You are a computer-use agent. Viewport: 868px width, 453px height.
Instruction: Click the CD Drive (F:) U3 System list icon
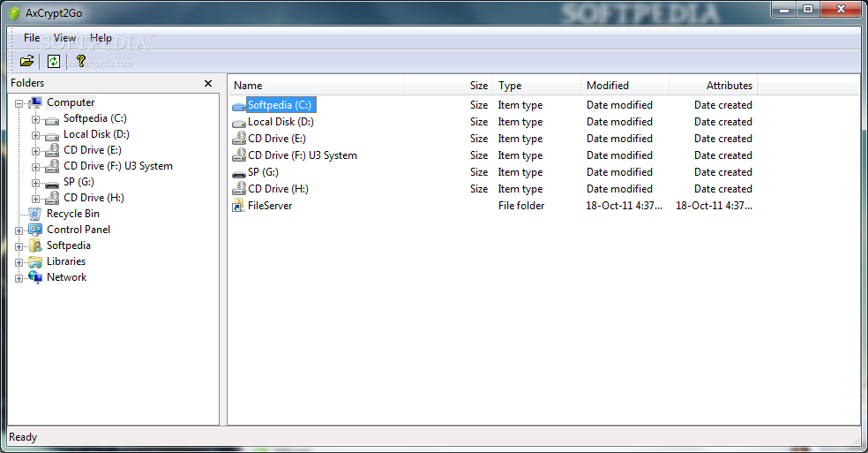click(x=238, y=155)
